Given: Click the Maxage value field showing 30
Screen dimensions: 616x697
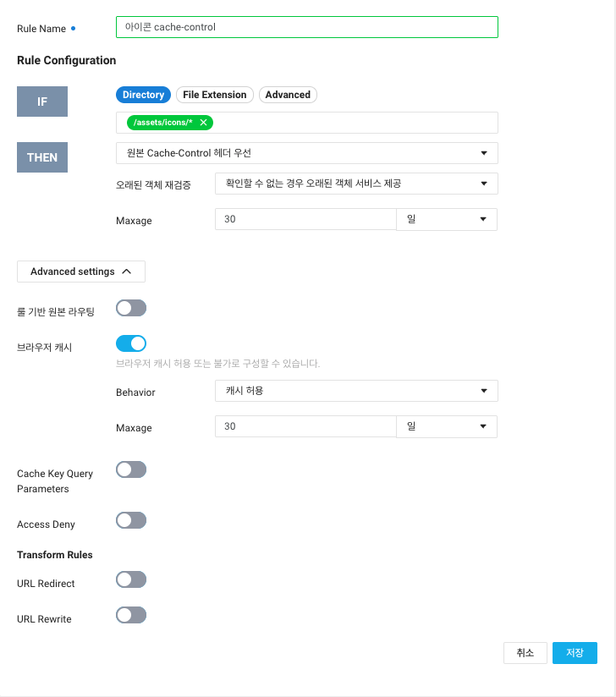Looking at the screenshot, I should [305, 219].
